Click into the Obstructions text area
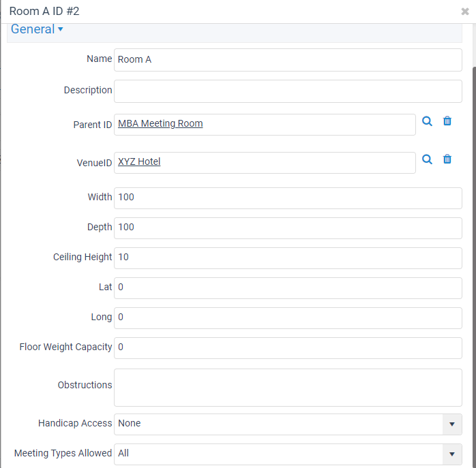Viewport: 476px width, 468px height. click(288, 388)
